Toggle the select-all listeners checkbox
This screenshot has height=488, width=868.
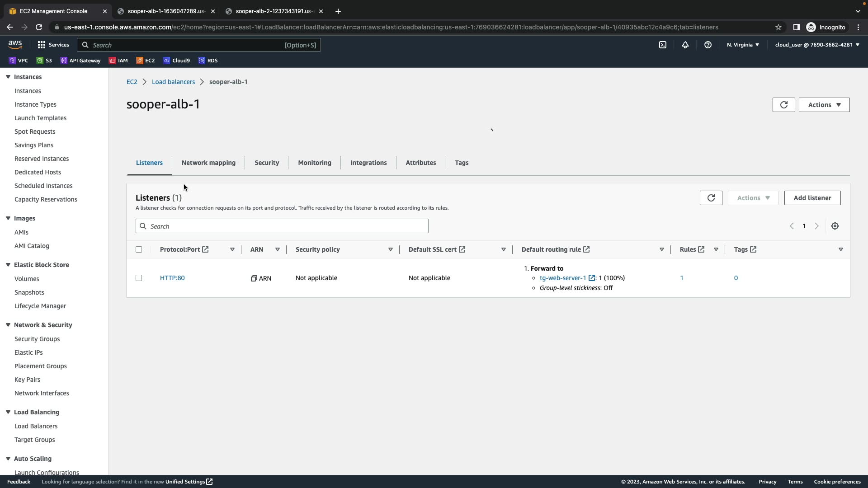[x=139, y=249]
